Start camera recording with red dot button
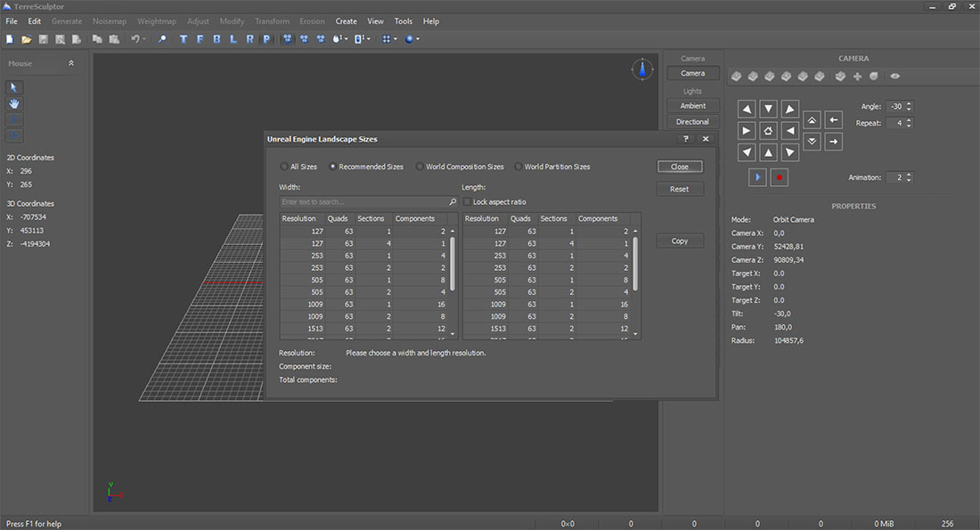Screen dimensions: 980x530 pyautogui.click(x=780, y=177)
